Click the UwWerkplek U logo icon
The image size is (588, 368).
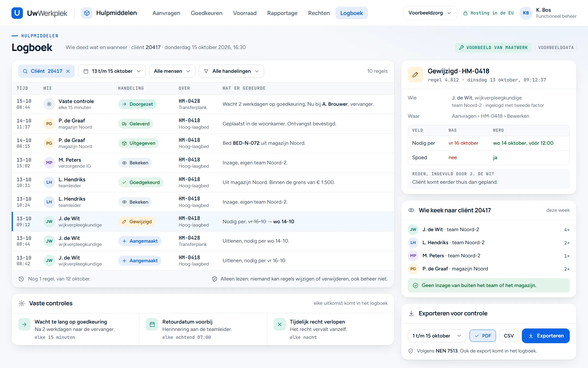(17, 13)
